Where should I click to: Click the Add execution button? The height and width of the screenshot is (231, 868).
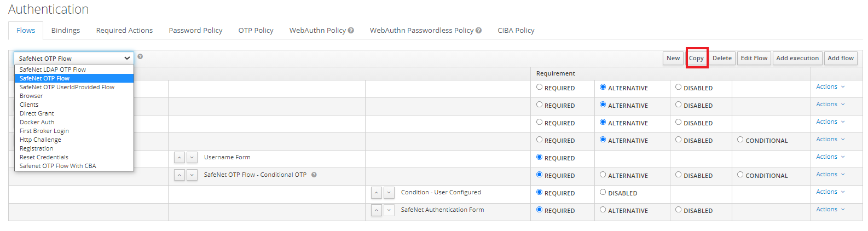(x=797, y=58)
